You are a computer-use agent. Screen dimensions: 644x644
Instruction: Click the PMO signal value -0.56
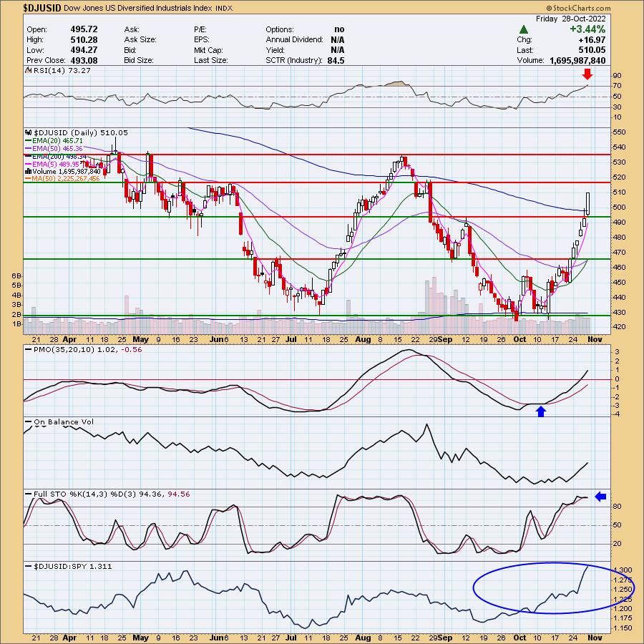tap(132, 349)
